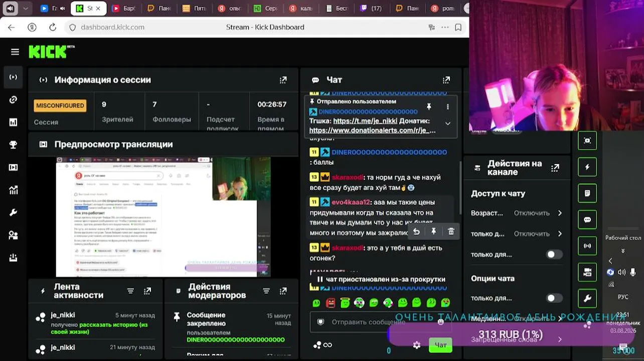Click the stream preview thumbnail

point(163,217)
